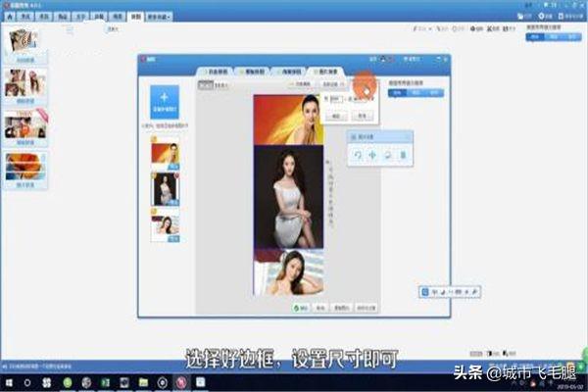Click the width input field in size popup

[335, 100]
